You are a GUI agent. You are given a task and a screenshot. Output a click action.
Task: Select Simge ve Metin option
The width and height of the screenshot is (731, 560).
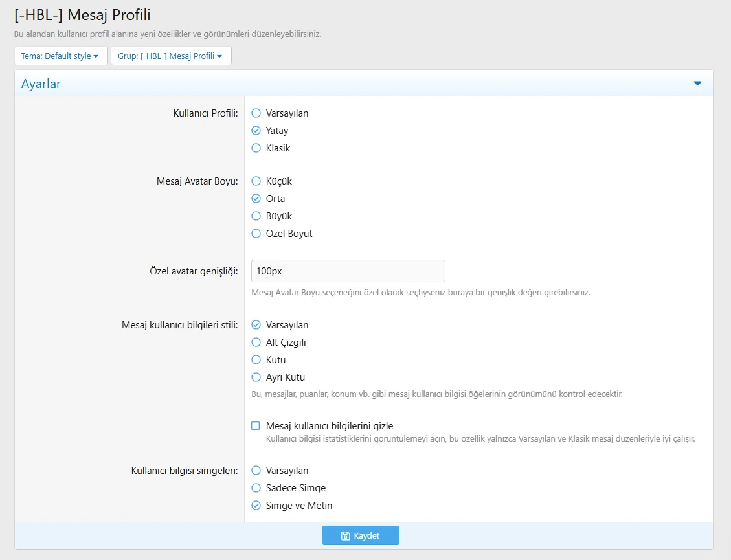click(x=256, y=506)
